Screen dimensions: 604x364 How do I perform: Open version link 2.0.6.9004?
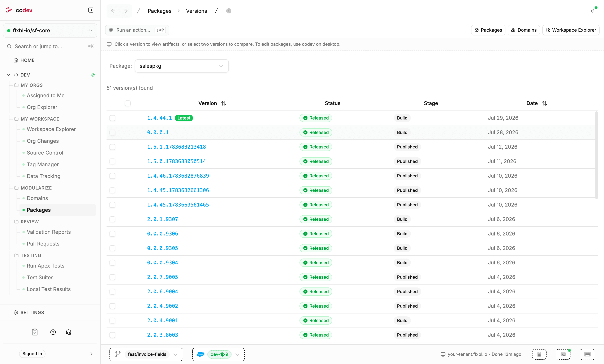(163, 292)
